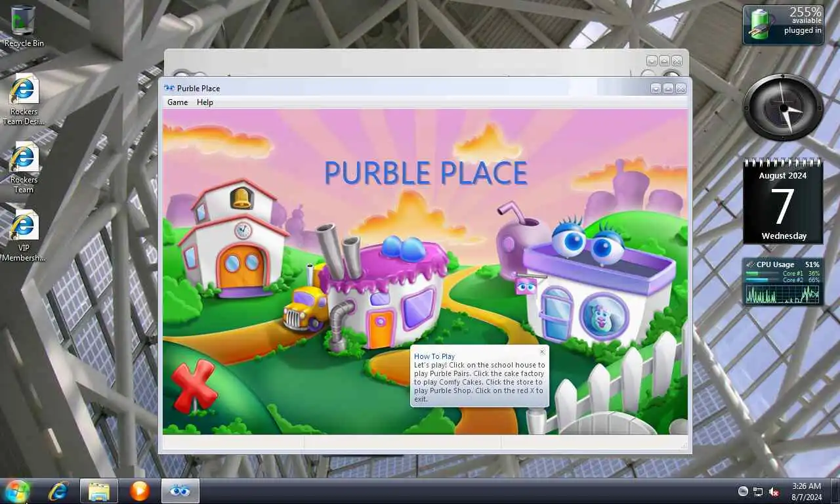Image resolution: width=840 pixels, height=504 pixels.
Task: Click the battery meter gadget
Action: (783, 25)
